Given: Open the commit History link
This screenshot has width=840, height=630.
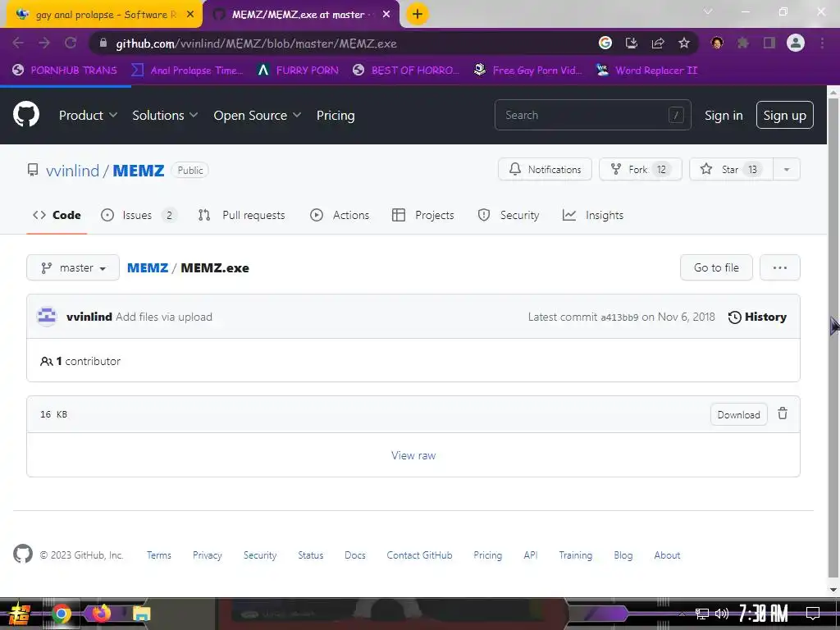Looking at the screenshot, I should pyautogui.click(x=757, y=317).
